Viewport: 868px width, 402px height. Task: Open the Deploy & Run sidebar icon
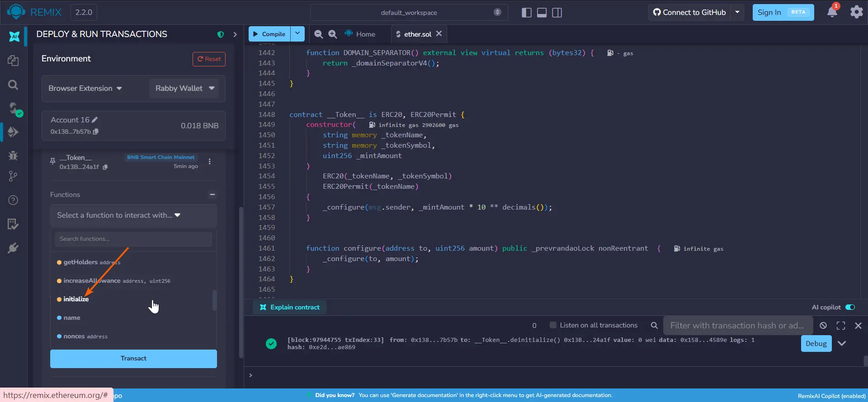click(x=13, y=132)
